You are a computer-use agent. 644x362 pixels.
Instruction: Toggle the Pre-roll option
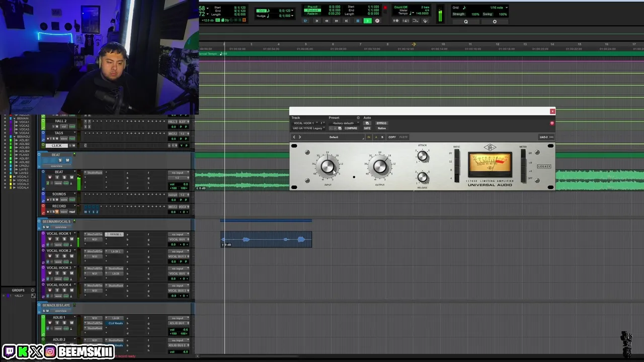pos(312,7)
